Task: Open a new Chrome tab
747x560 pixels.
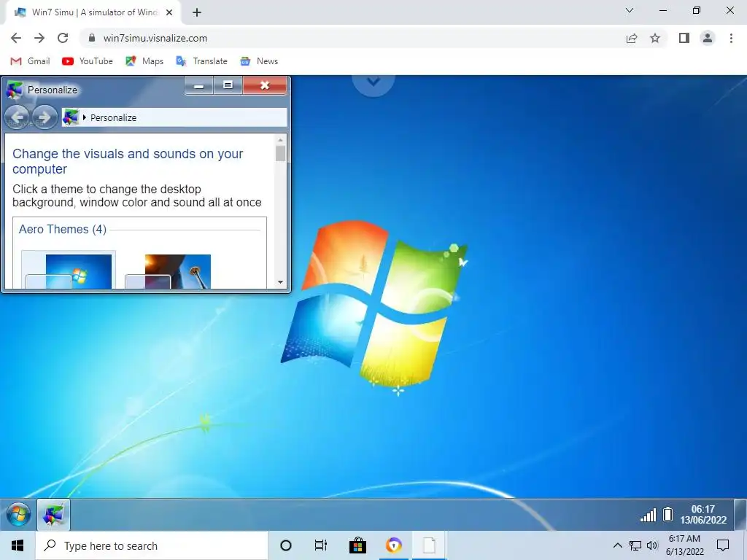Action: (197, 12)
